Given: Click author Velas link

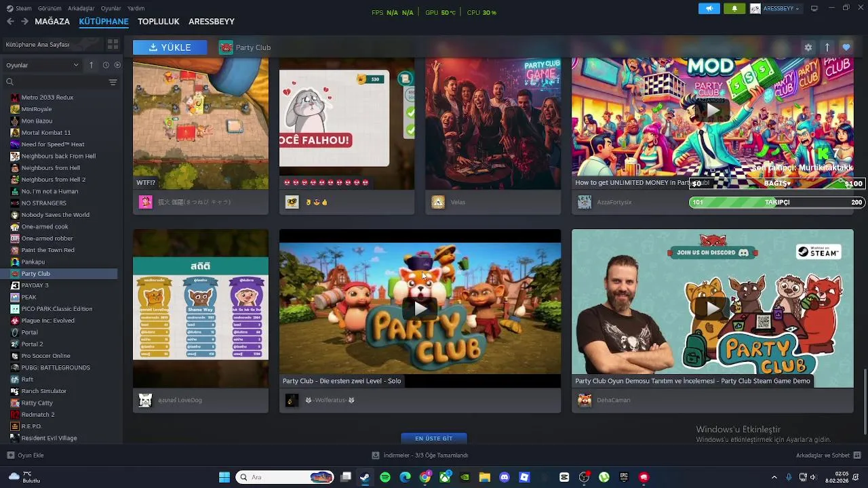Looking at the screenshot, I should [x=458, y=202].
